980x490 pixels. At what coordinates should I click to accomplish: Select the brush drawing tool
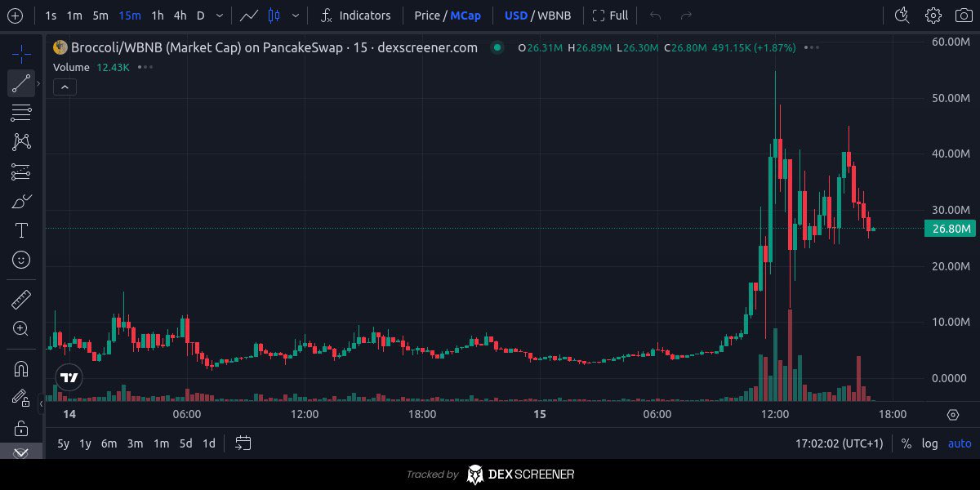pos(21,201)
